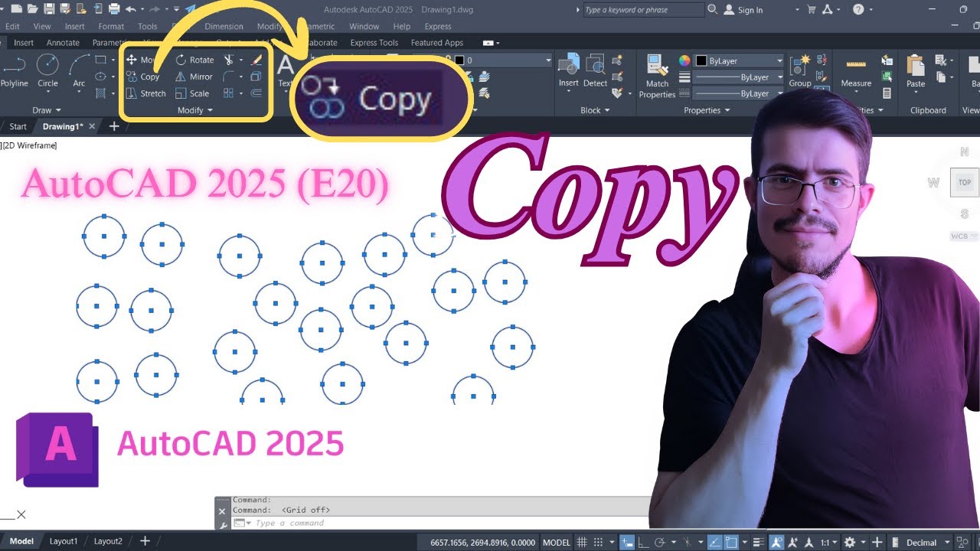Expand the Modify panel
980x551 pixels.
click(x=194, y=110)
